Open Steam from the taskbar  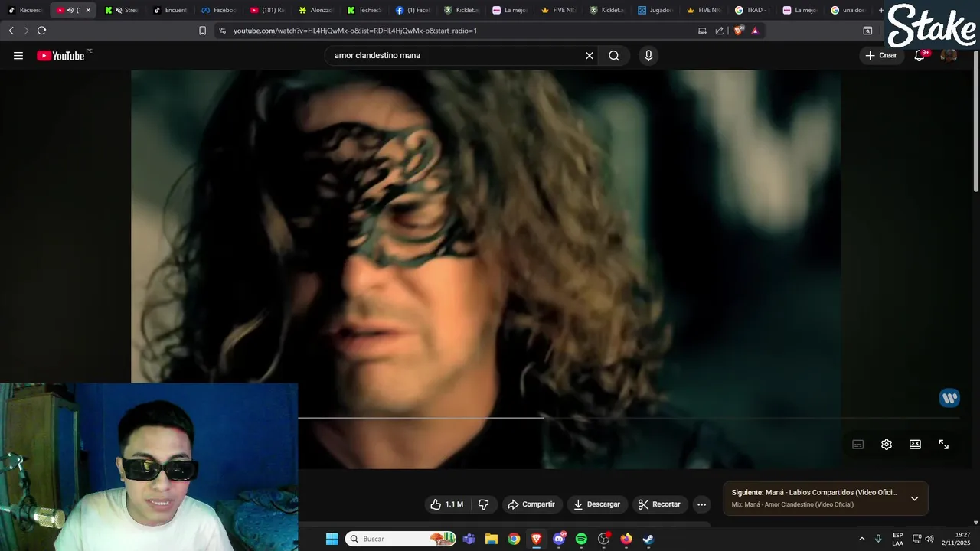(x=648, y=539)
